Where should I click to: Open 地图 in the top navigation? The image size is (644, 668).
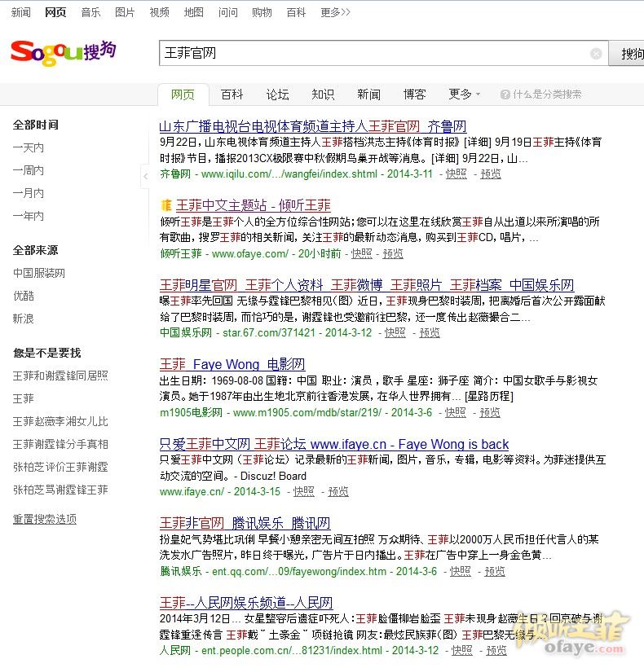(x=193, y=12)
